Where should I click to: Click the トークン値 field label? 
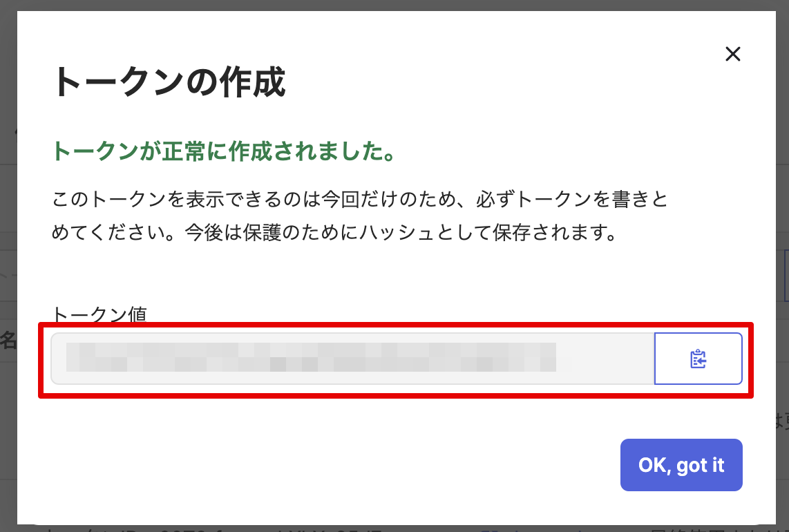coord(99,314)
